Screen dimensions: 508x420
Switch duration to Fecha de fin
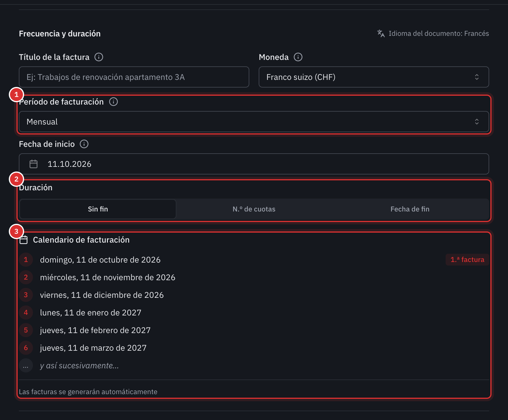410,209
